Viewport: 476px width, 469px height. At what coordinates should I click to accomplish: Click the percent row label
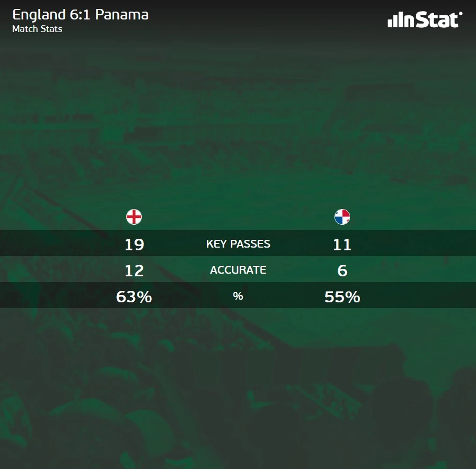coord(238,296)
